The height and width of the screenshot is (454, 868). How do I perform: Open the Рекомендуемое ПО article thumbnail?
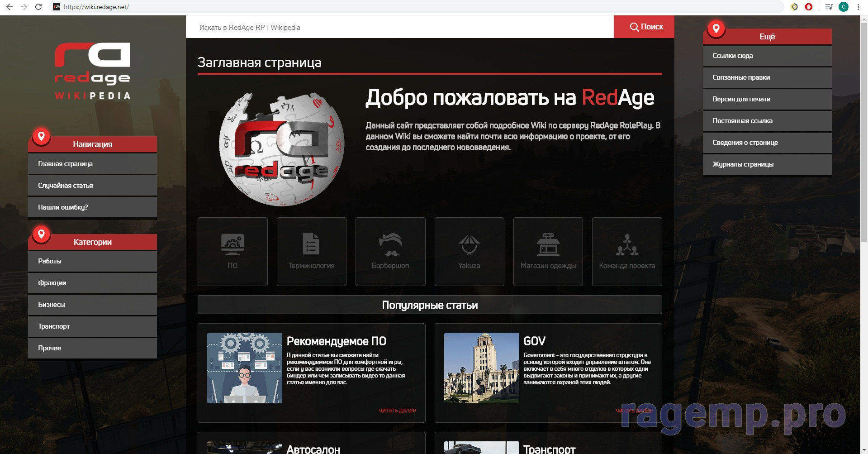245,368
